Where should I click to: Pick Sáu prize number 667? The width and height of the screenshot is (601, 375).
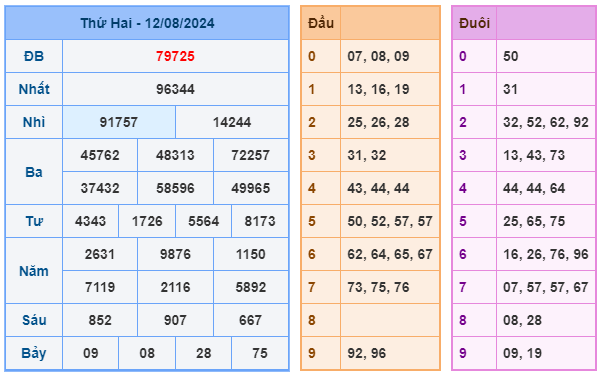coord(251,320)
